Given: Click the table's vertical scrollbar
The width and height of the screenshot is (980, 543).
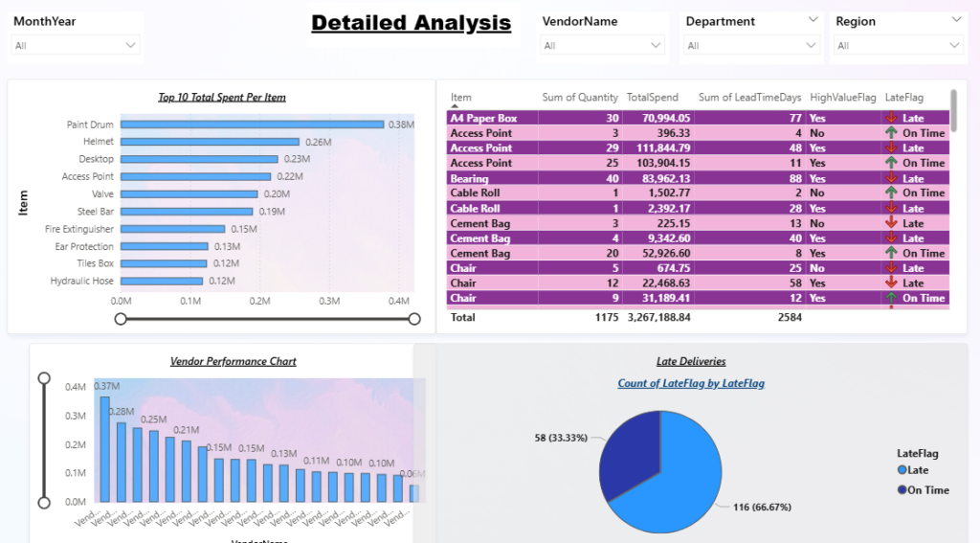Looking at the screenshot, I should pos(954,111).
